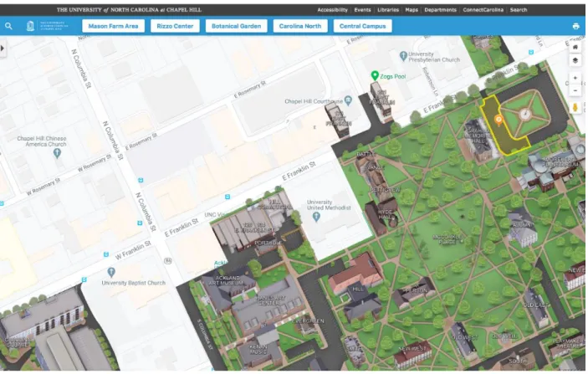Click bus stop under E Franklin St label

(228, 197)
